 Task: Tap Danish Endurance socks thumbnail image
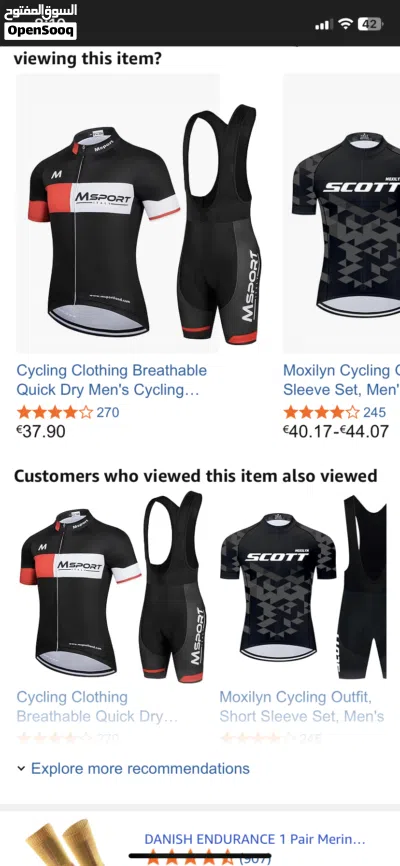(67, 842)
